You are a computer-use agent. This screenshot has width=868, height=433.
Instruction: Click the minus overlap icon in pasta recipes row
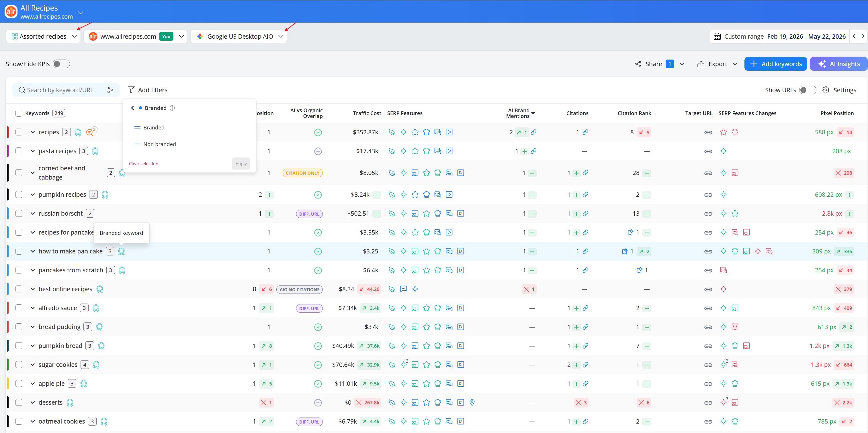point(318,151)
